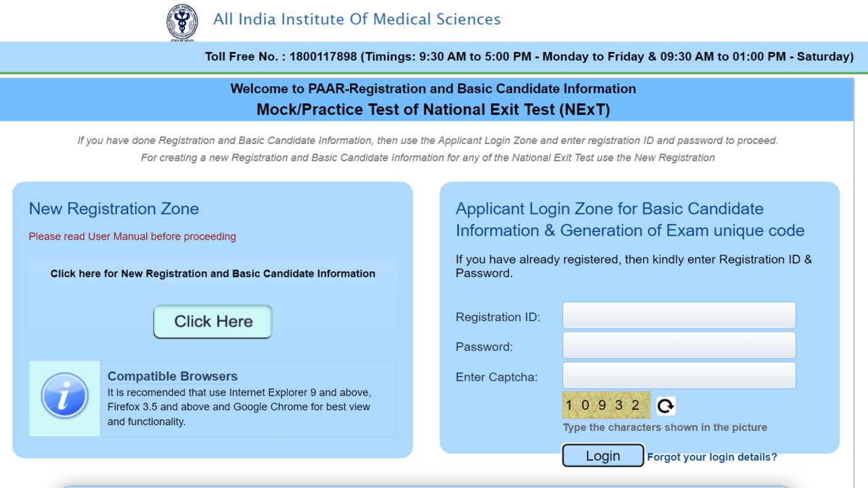Click the New Registration Zone heading
The width and height of the screenshot is (868, 488).
[x=114, y=209]
